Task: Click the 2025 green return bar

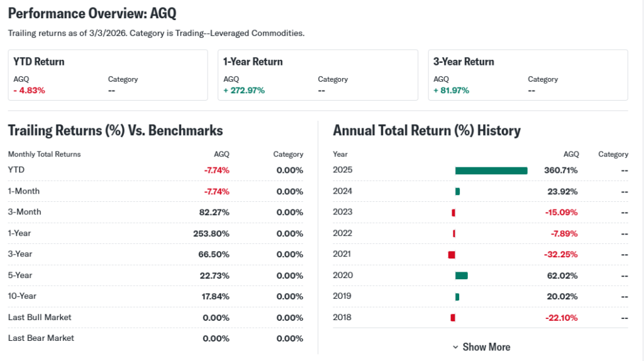Action: 491,170
